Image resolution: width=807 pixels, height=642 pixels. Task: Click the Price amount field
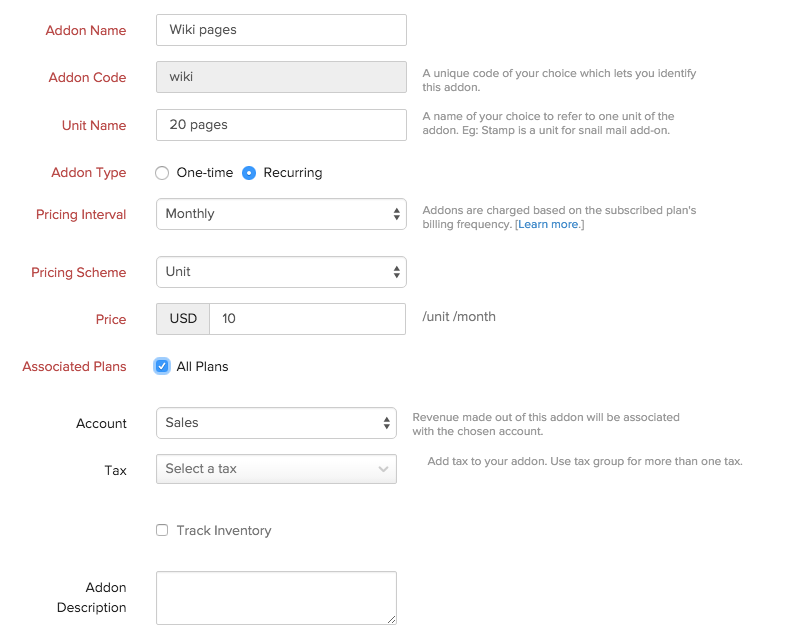[x=307, y=319]
